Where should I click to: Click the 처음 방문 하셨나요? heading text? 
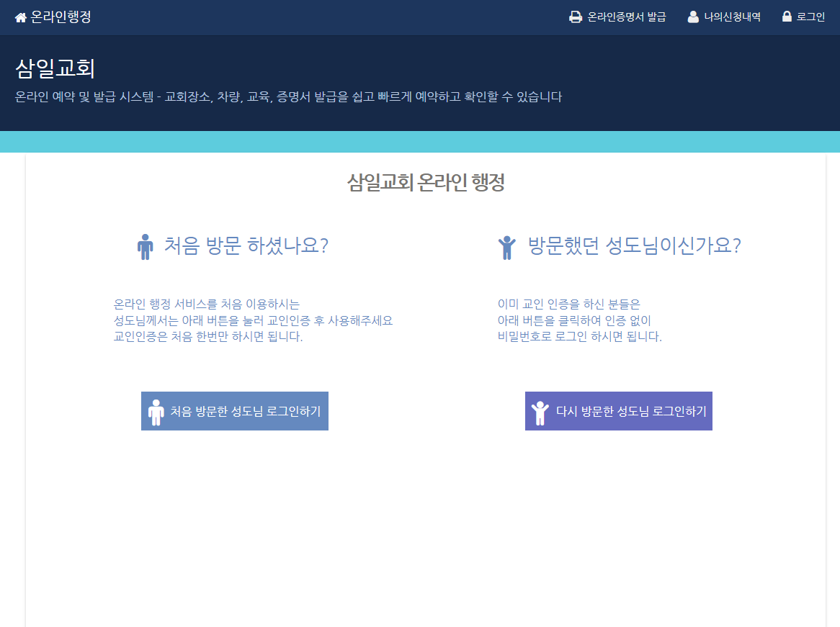[246, 246]
